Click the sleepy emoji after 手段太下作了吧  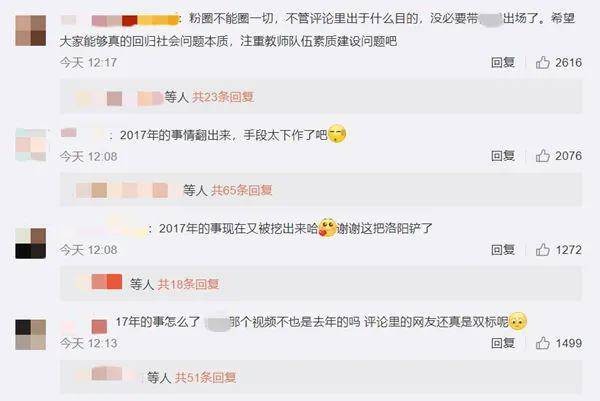[337, 134]
